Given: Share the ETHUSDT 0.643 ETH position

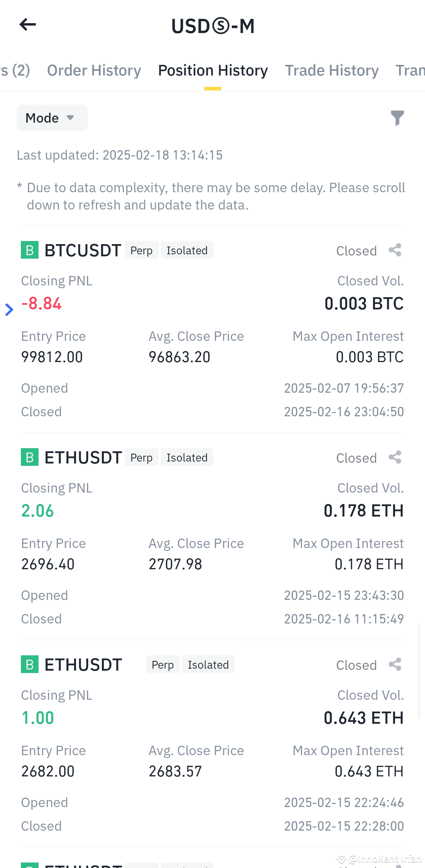Looking at the screenshot, I should point(395,664).
